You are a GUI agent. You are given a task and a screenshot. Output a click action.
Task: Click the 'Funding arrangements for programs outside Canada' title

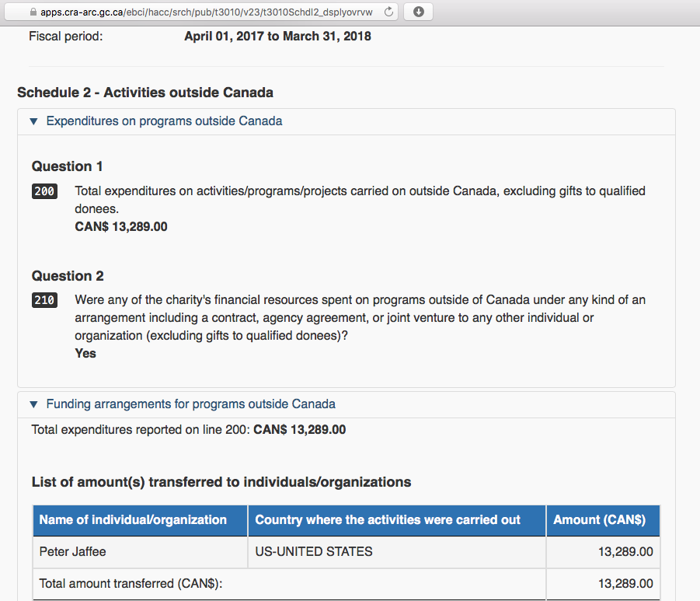pyautogui.click(x=190, y=404)
